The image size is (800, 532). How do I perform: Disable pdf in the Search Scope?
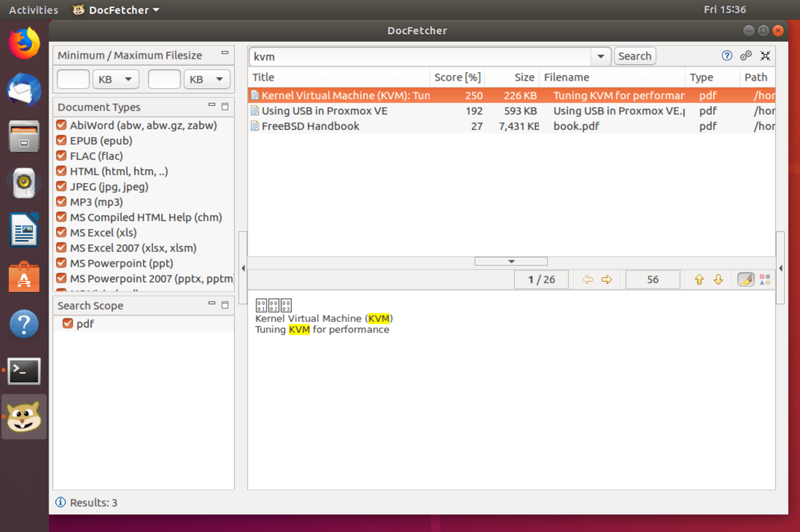tap(67, 323)
